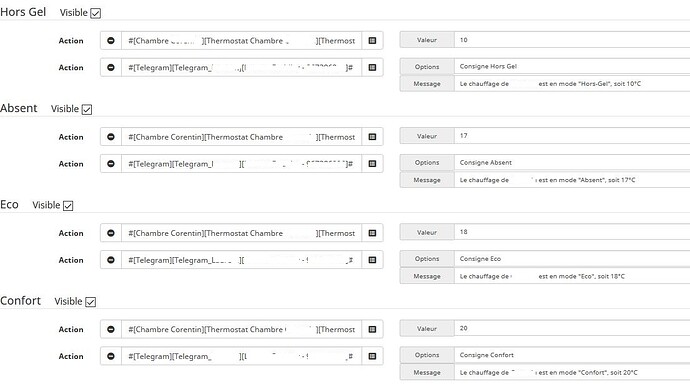Edit Hors Gel Telegram command field
This screenshot has height=389, width=690.
click(242, 67)
